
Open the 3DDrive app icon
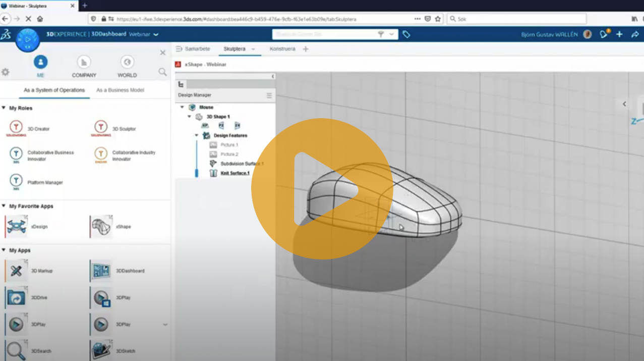16,298
